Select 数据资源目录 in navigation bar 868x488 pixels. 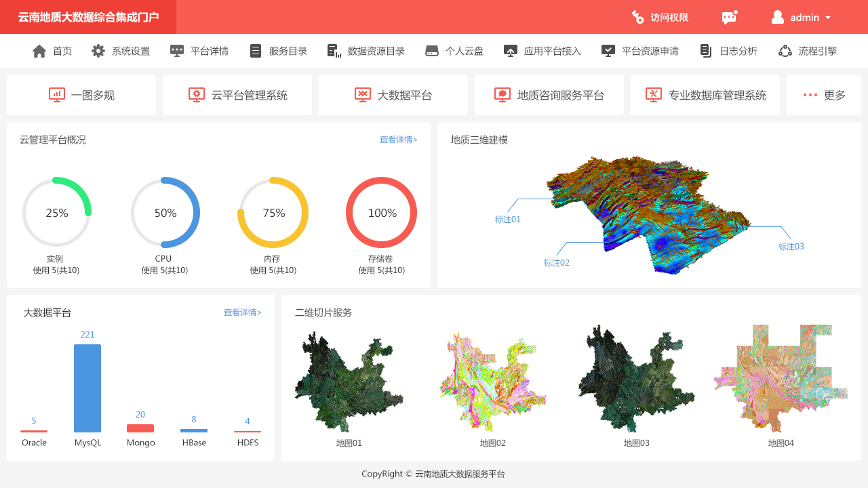pyautogui.click(x=366, y=51)
